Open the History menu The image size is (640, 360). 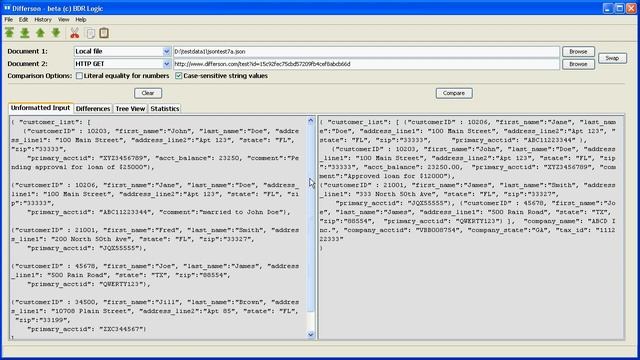pyautogui.click(x=43, y=20)
